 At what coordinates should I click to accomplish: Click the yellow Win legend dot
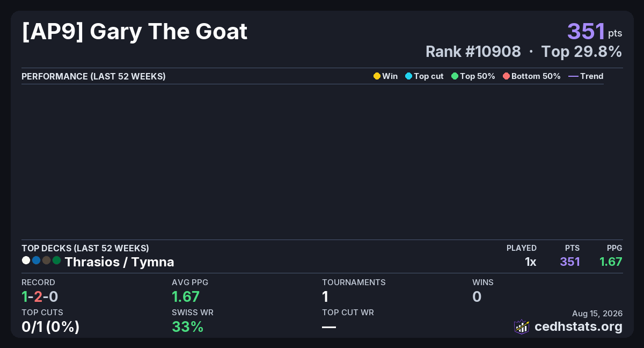point(377,76)
